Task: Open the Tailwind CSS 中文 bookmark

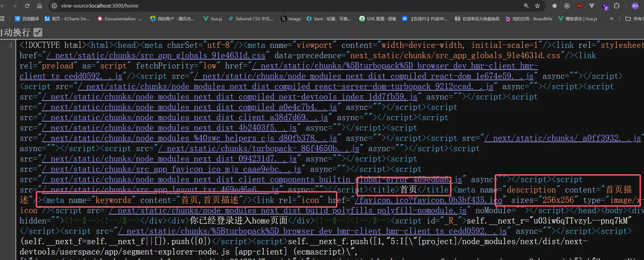Action: (251, 19)
